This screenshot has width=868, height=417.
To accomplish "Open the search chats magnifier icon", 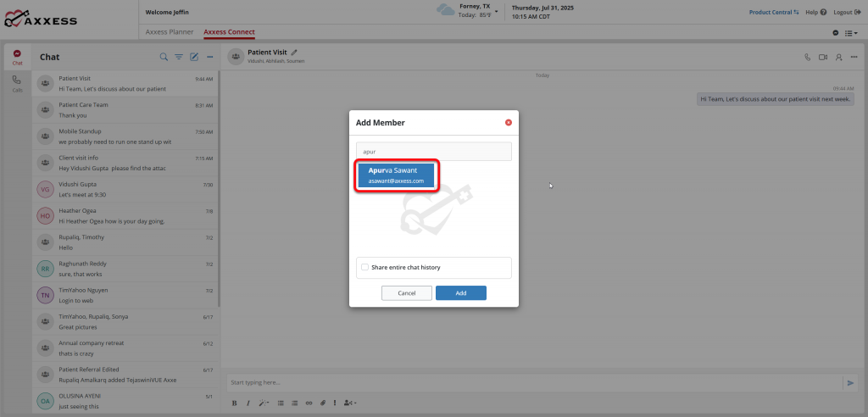I will click(x=164, y=57).
